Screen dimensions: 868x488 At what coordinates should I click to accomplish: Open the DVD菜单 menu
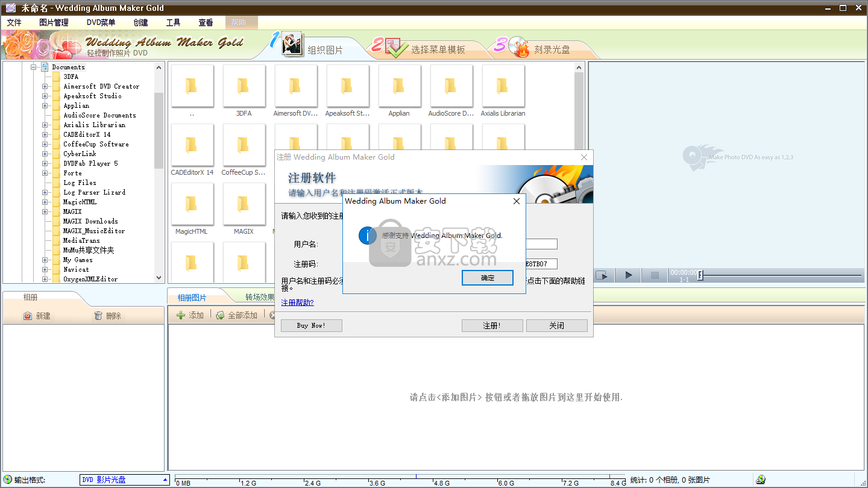coord(101,22)
